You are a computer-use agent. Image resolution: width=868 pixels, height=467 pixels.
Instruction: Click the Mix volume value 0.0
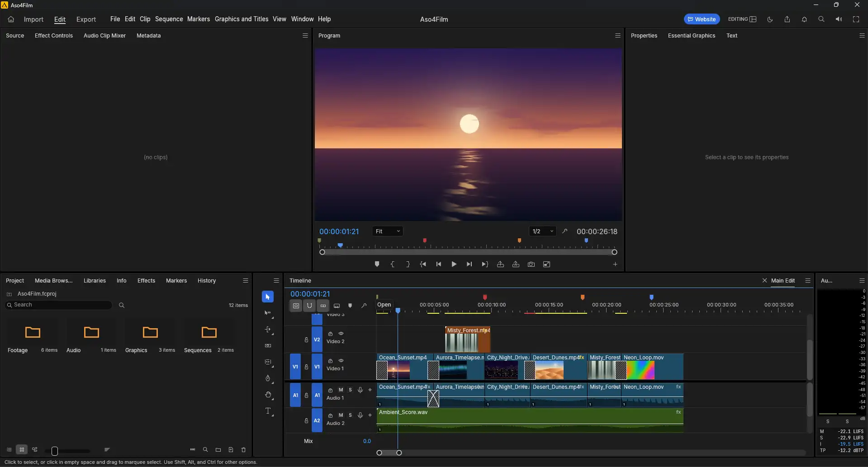click(x=367, y=441)
